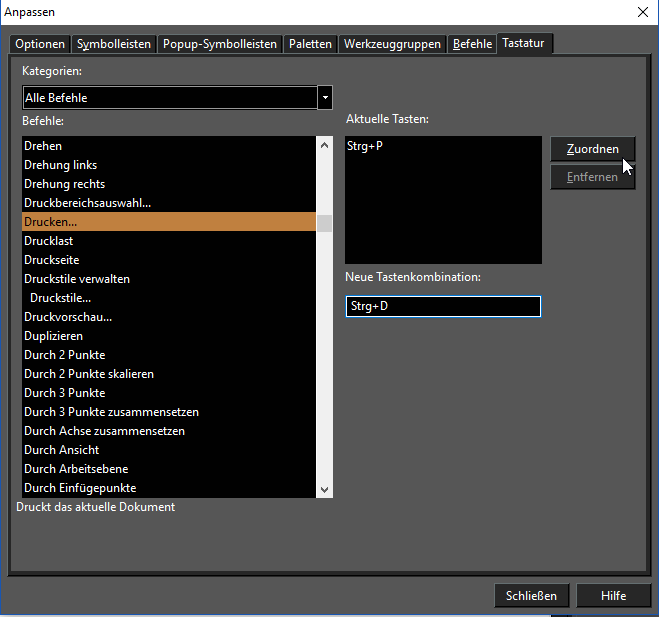Click the command list scrollbar thumb

point(324,223)
